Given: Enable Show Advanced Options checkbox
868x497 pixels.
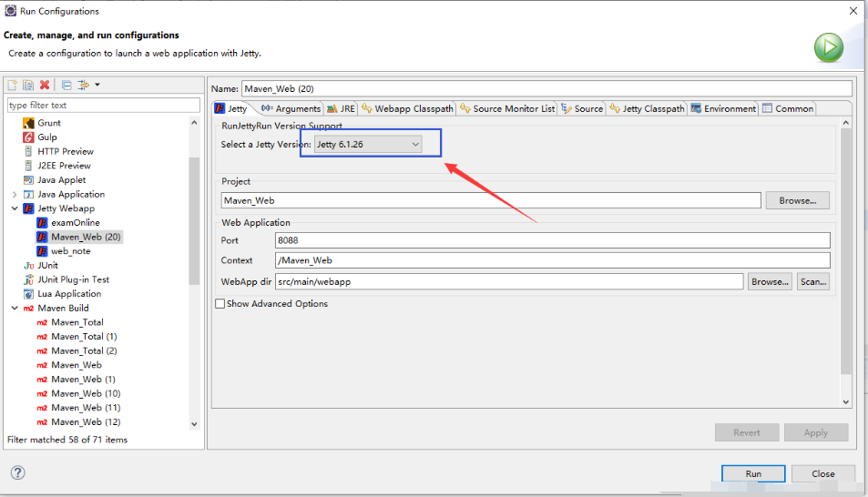Looking at the screenshot, I should pos(220,304).
